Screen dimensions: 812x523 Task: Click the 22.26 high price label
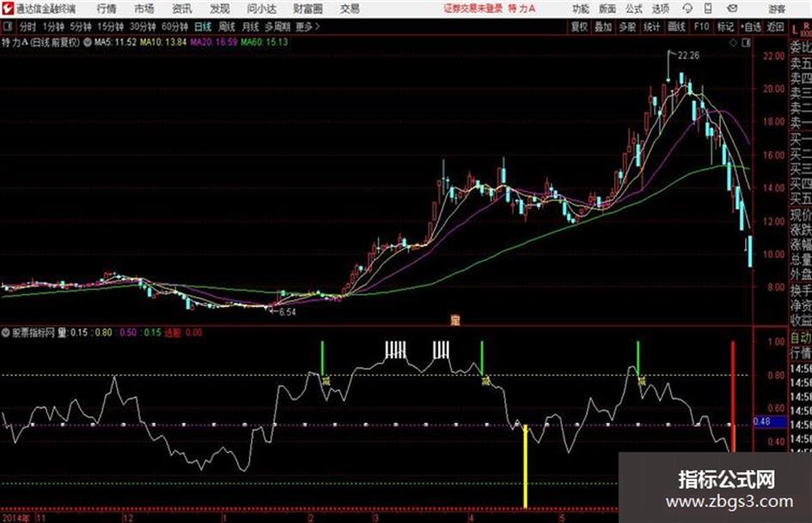pos(688,56)
